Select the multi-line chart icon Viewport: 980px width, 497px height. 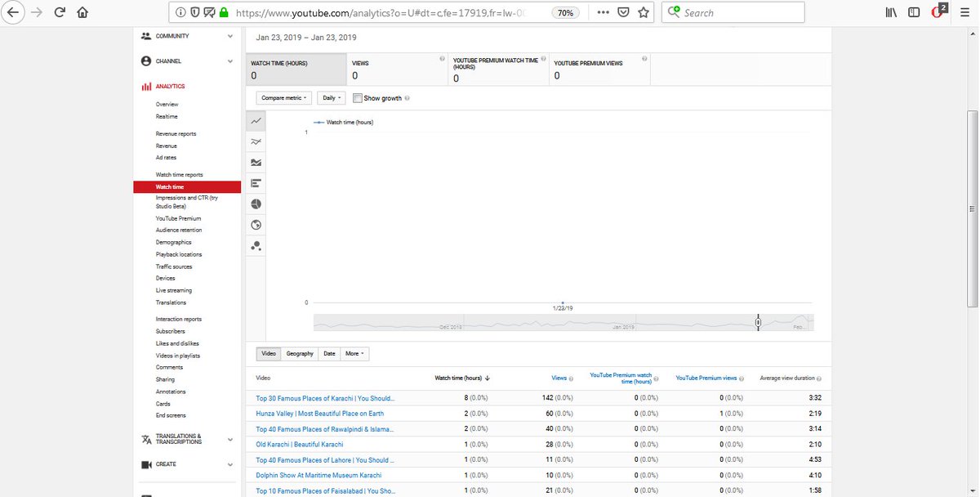point(256,141)
